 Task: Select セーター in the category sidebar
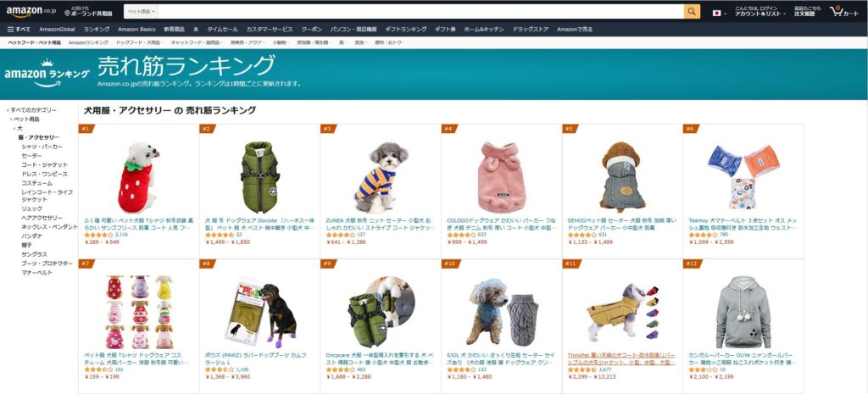pos(31,156)
